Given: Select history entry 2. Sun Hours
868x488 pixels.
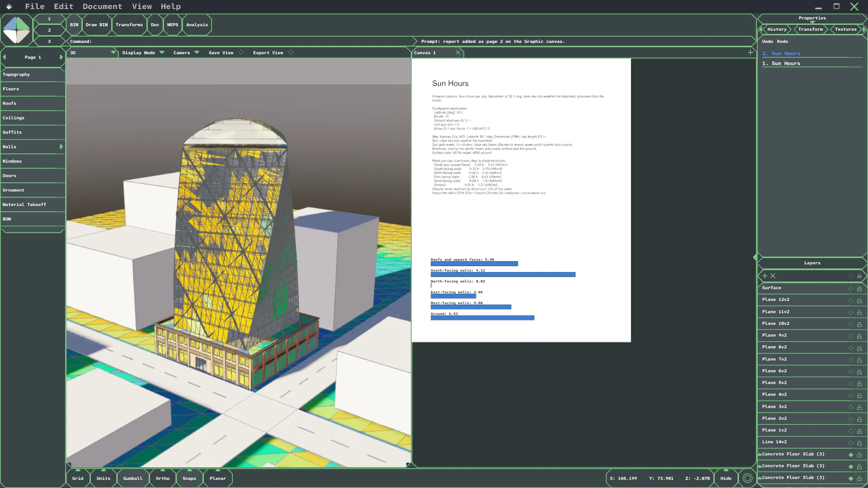Looking at the screenshot, I should [812, 53].
